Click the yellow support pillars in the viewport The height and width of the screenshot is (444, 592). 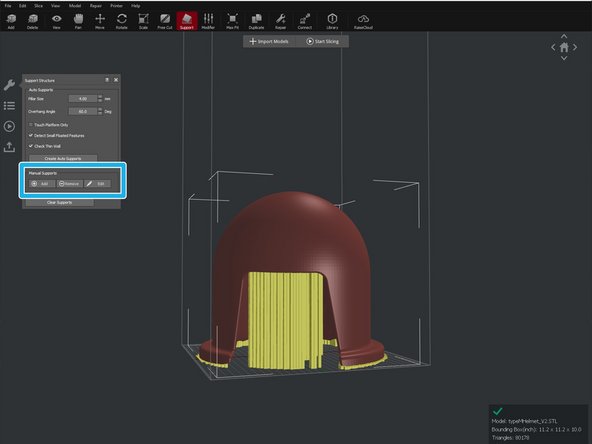click(x=285, y=321)
